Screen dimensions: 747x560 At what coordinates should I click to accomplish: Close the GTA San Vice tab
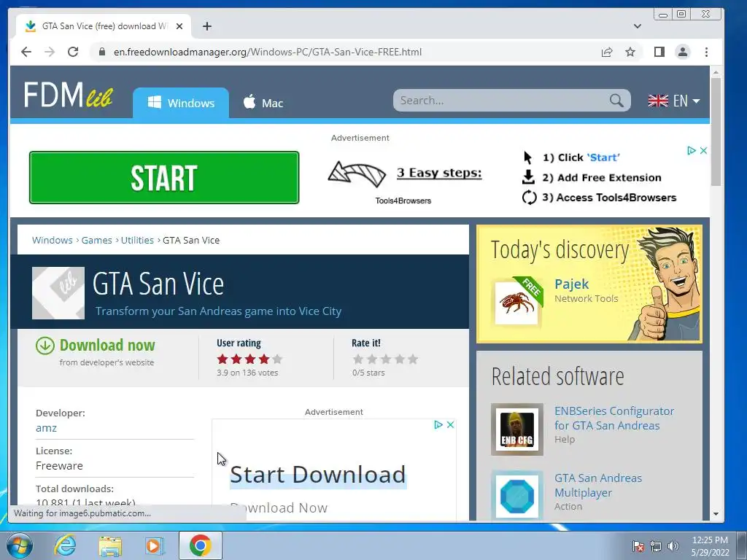pyautogui.click(x=179, y=26)
